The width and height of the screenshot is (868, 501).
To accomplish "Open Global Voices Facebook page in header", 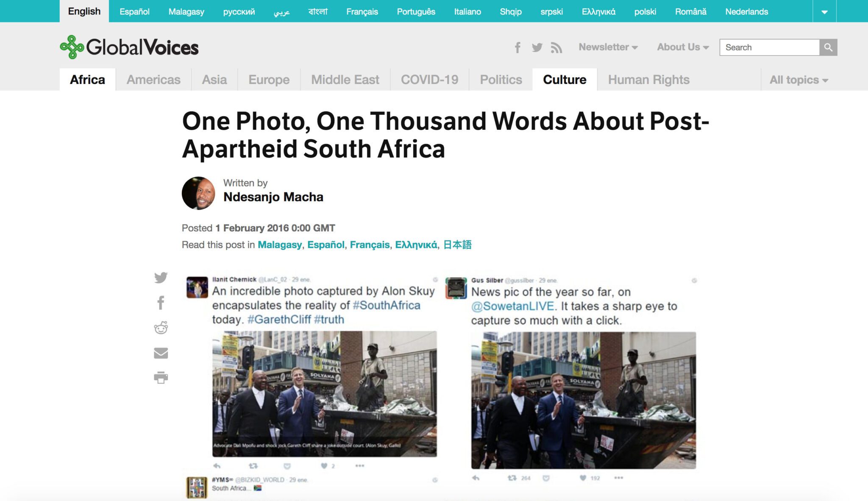I will click(x=517, y=47).
